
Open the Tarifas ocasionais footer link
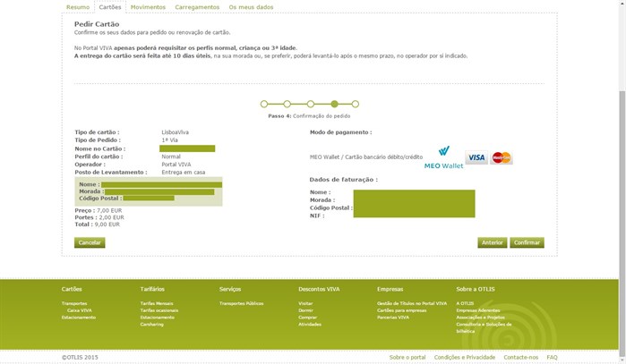click(x=159, y=310)
